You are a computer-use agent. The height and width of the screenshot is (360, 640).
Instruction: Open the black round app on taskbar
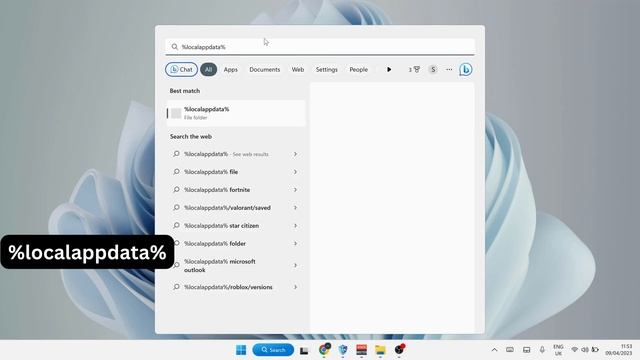tap(399, 349)
